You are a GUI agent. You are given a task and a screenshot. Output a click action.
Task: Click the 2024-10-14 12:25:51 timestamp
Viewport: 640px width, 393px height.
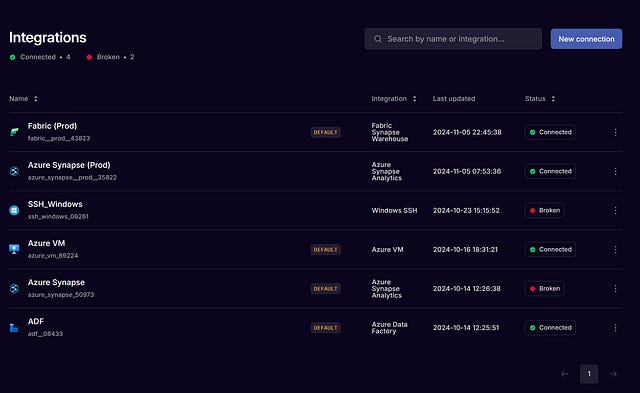pyautogui.click(x=466, y=328)
